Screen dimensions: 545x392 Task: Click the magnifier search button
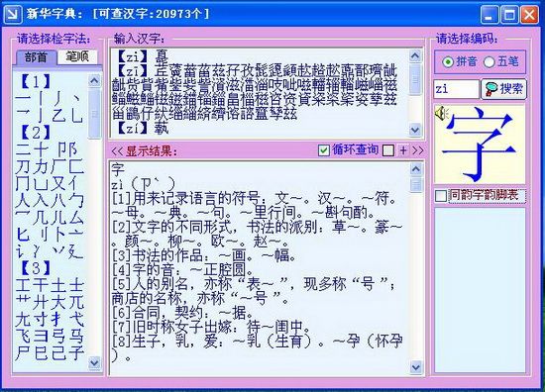coord(503,89)
